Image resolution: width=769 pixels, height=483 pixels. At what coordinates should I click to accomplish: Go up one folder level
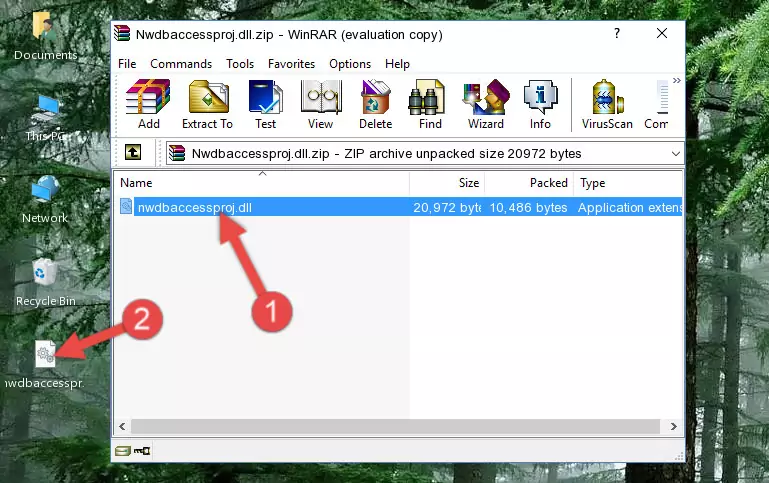[133, 153]
